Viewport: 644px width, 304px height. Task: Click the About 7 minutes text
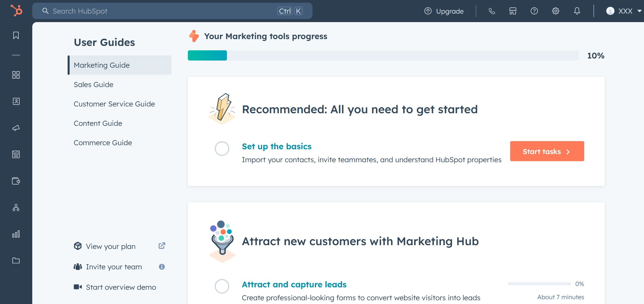point(561,297)
